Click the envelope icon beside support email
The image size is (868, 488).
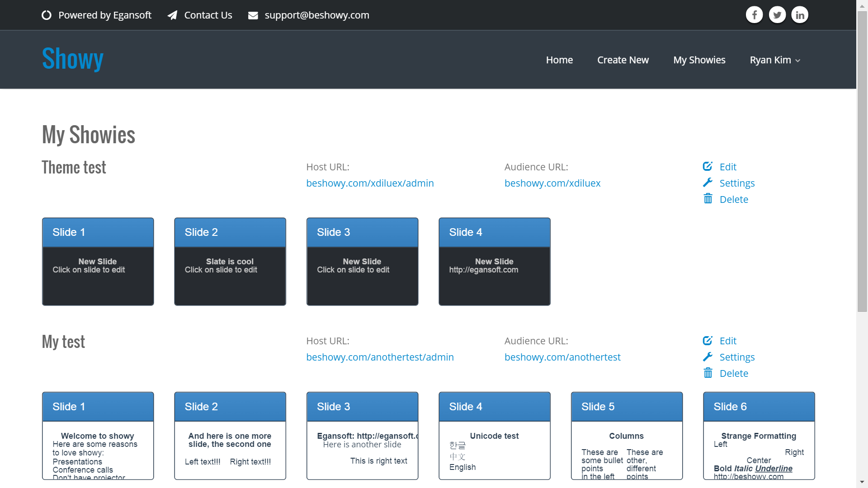[x=253, y=15]
